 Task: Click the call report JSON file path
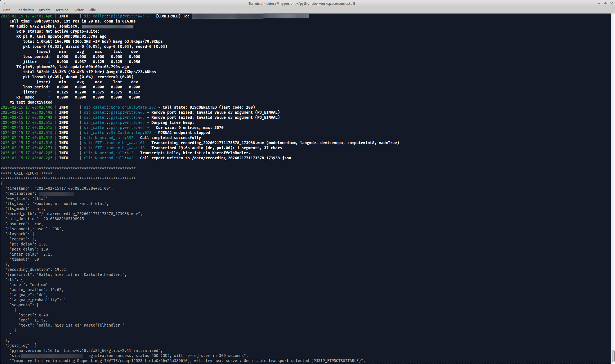(241, 158)
